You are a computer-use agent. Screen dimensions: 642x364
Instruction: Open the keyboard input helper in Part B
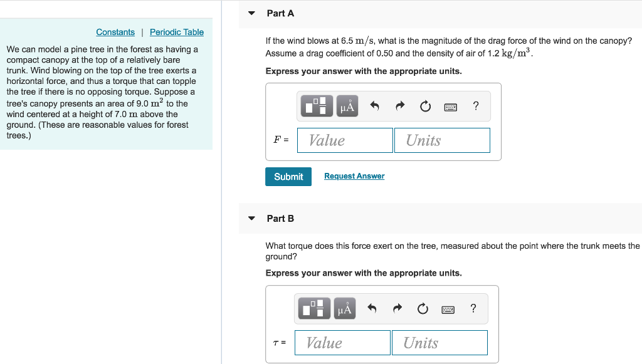pyautogui.click(x=448, y=308)
